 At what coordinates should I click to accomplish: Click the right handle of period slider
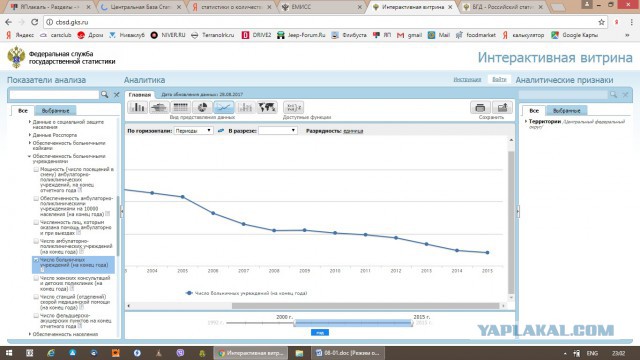point(412,323)
